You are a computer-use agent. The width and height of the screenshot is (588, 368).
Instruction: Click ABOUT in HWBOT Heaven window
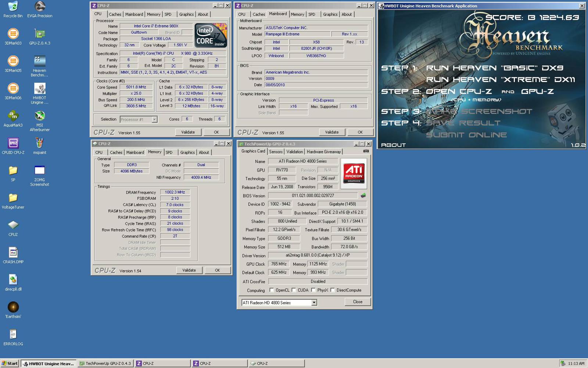click(393, 145)
